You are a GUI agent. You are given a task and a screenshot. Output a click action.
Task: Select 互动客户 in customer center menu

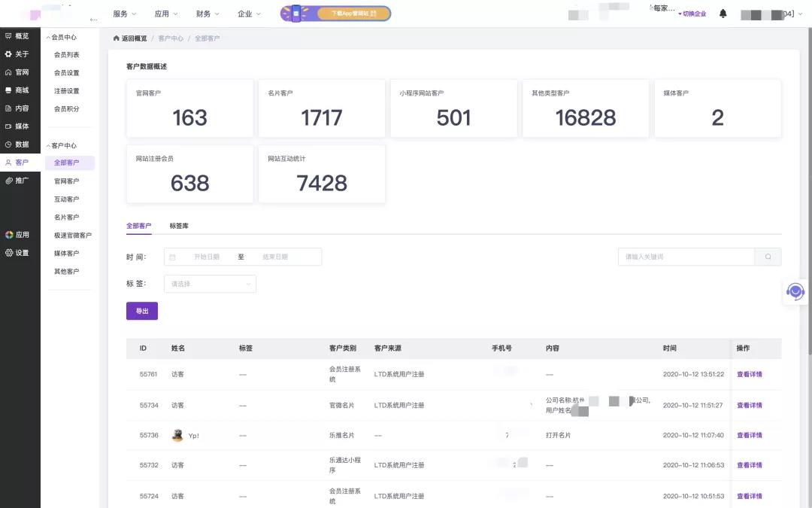tap(66, 199)
